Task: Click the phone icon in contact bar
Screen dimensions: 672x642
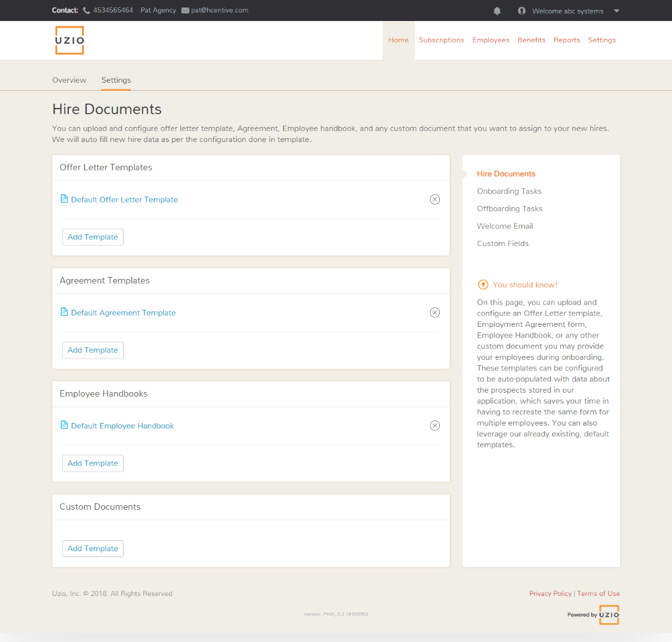Action: tap(87, 11)
